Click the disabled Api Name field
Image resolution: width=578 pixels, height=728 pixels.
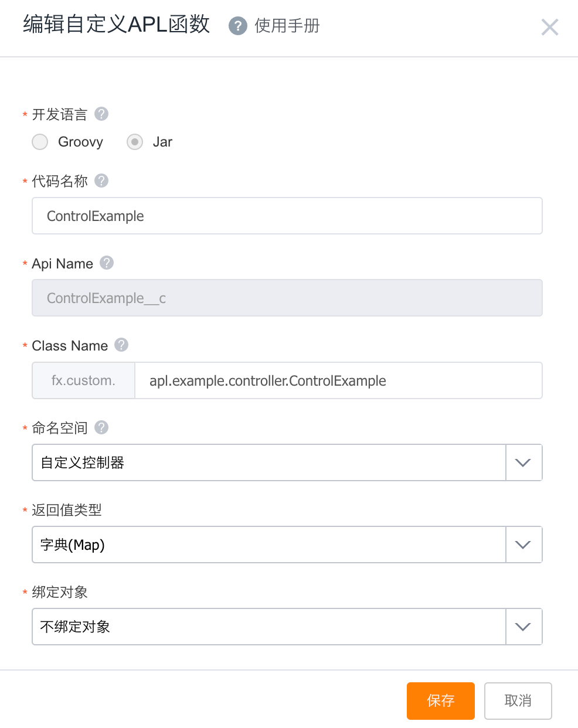(287, 298)
